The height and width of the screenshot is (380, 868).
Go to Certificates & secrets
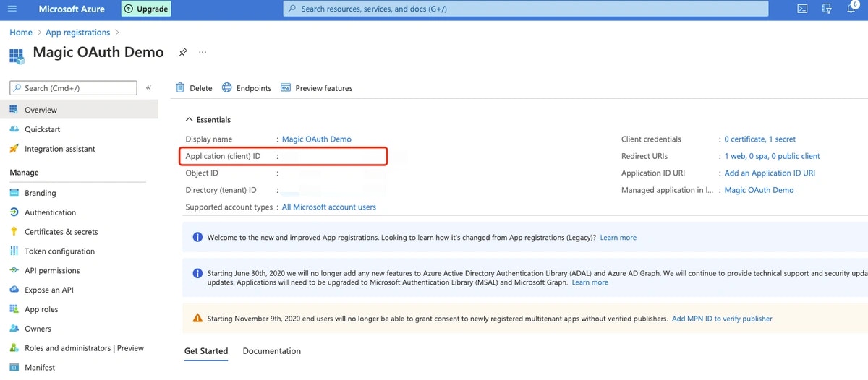61,232
